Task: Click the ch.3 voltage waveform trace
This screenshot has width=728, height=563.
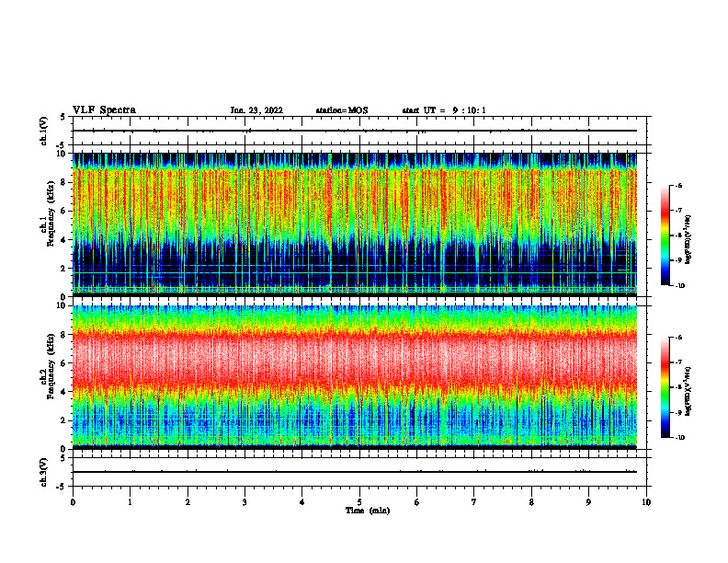Action: coord(355,472)
